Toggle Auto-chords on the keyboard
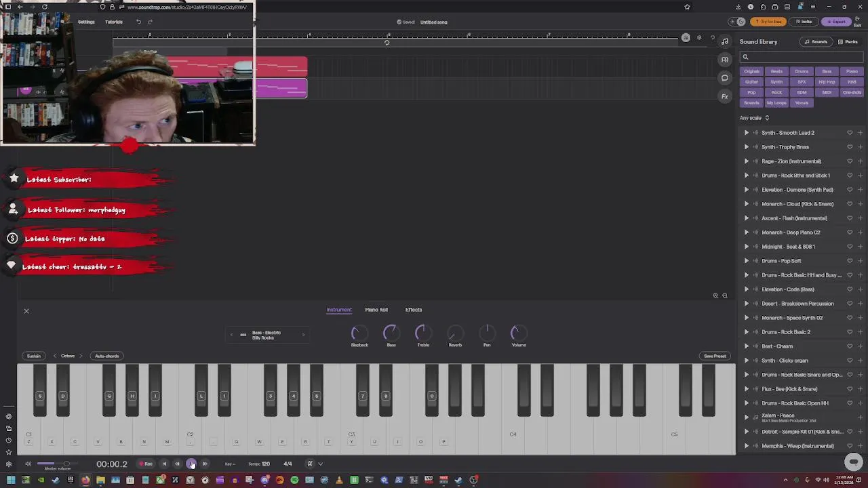 click(106, 356)
